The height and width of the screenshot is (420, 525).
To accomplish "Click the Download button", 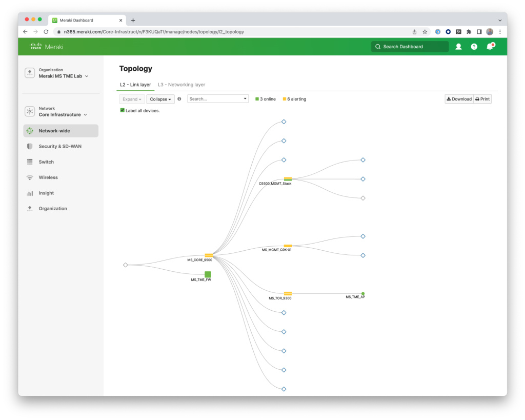I will (459, 99).
